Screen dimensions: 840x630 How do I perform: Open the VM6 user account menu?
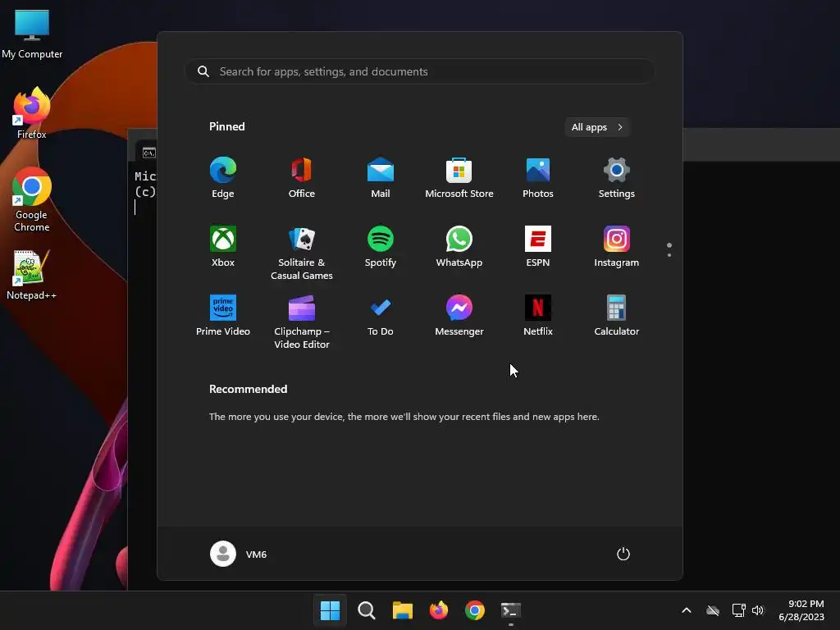239,554
